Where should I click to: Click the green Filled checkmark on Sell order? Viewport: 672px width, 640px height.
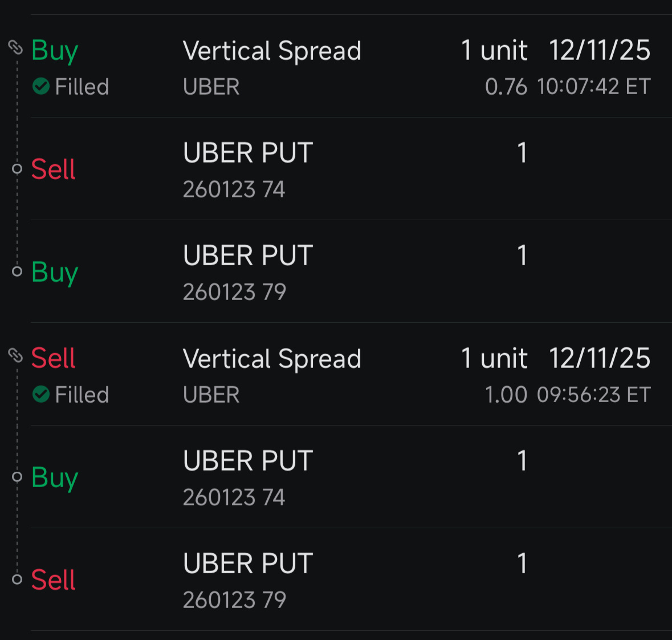41,394
